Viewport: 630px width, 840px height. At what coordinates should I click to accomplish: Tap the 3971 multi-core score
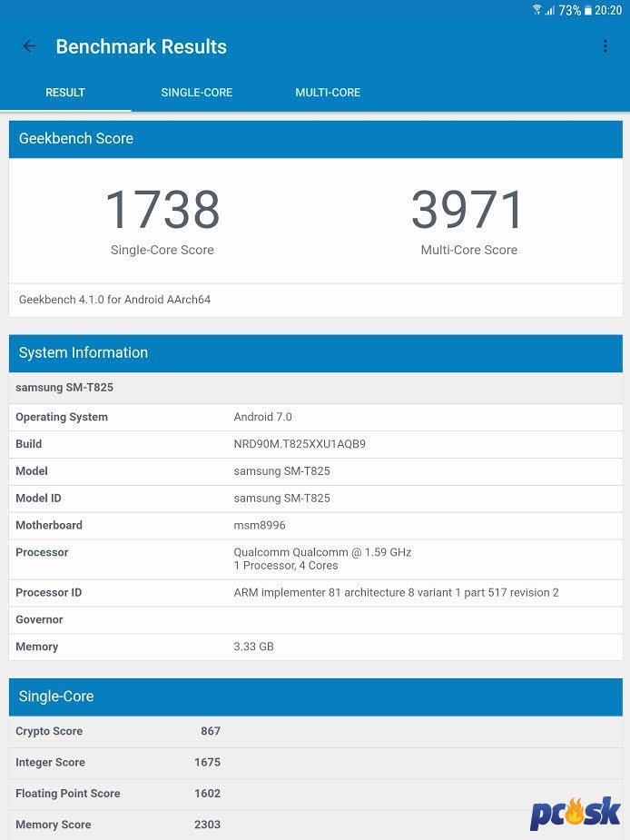coord(468,211)
